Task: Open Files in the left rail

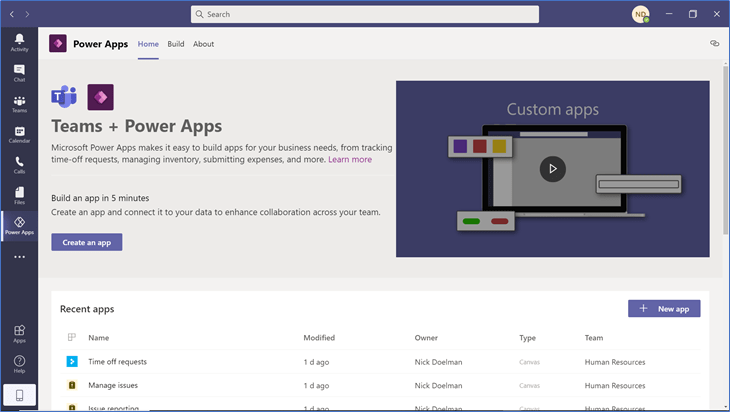Action: [19, 196]
